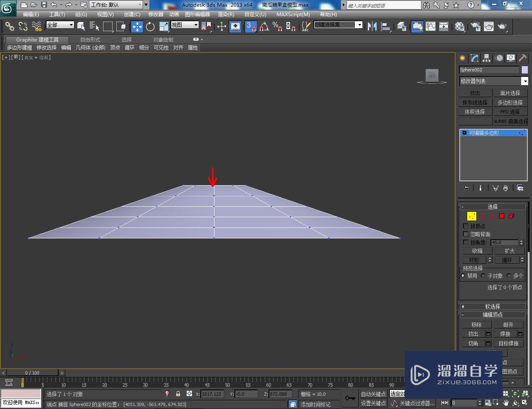Expand the 软选择 rollout
The image size is (532, 409).
tap(493, 306)
